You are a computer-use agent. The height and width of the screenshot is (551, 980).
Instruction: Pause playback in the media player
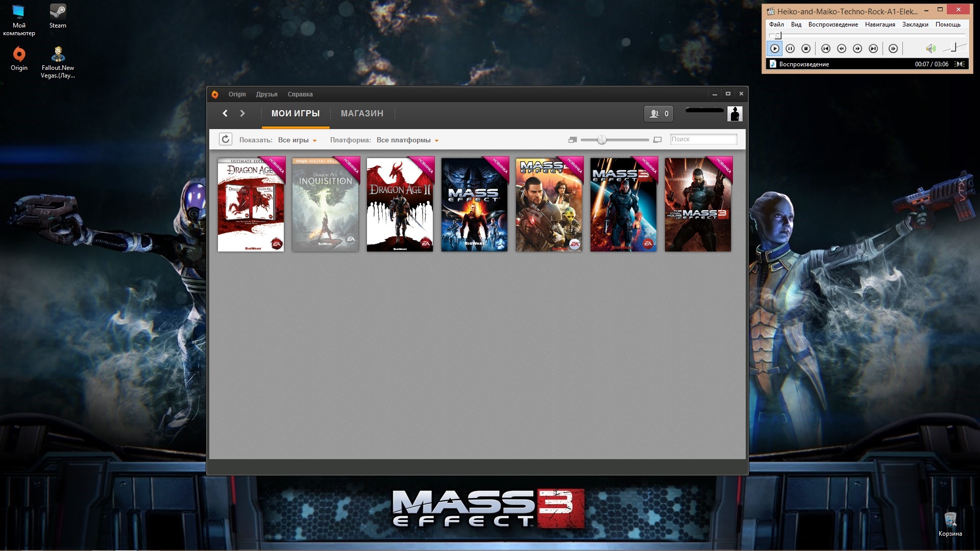[790, 48]
